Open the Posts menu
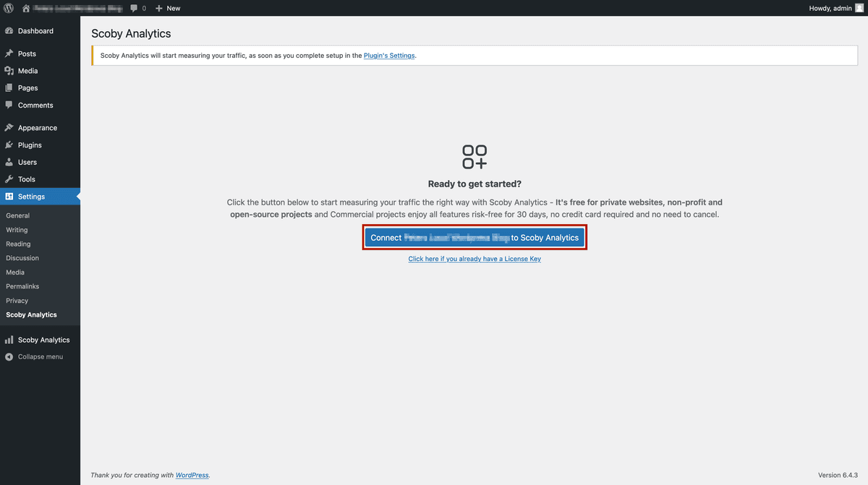 pyautogui.click(x=40, y=53)
